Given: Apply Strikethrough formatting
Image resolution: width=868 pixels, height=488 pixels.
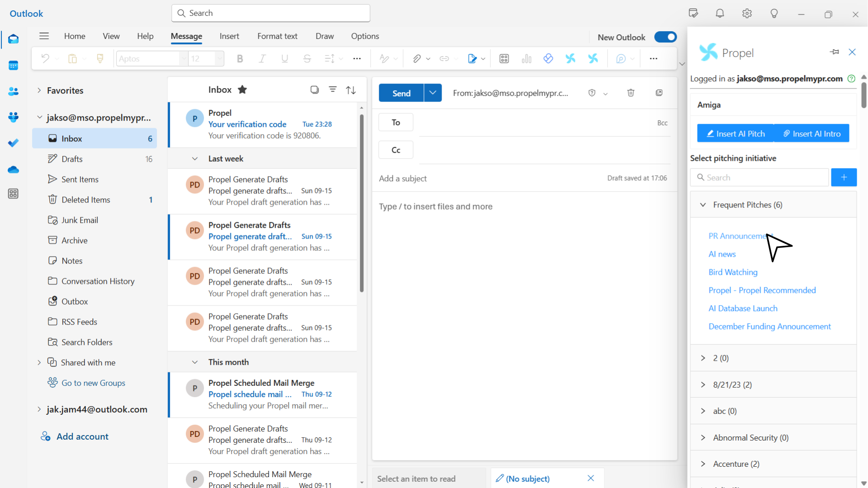Looking at the screenshot, I should [x=307, y=58].
